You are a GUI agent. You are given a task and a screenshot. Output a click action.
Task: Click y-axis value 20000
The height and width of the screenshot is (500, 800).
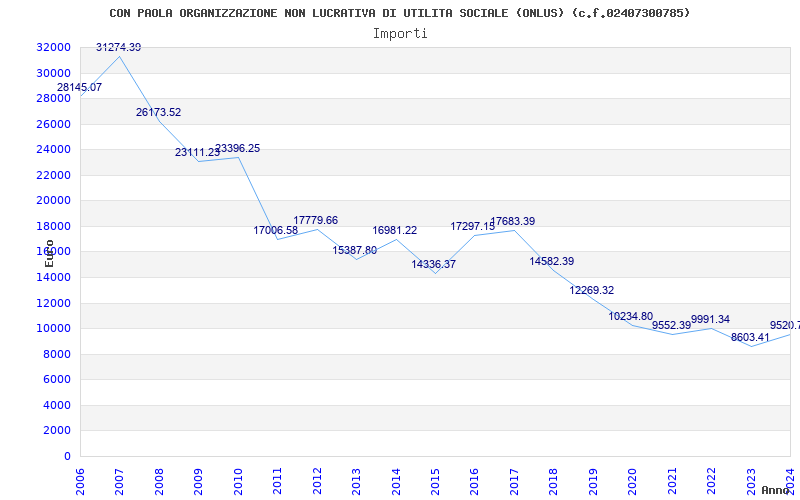(53, 201)
